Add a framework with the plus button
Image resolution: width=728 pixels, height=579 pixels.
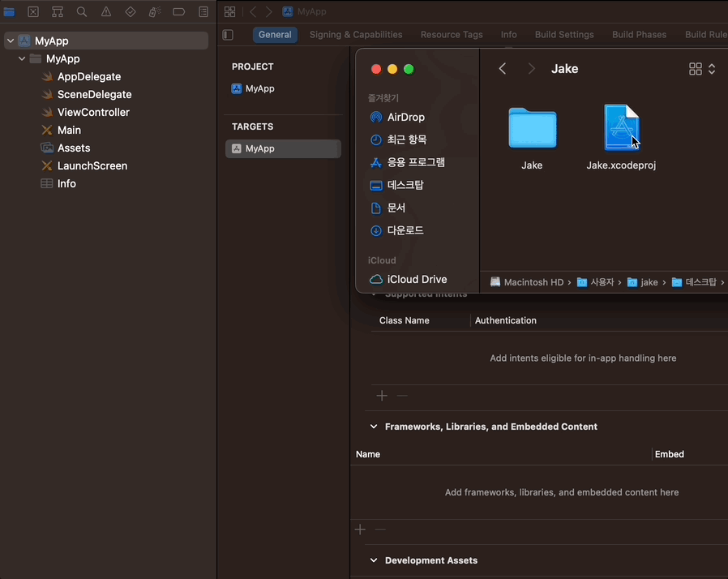coord(360,530)
